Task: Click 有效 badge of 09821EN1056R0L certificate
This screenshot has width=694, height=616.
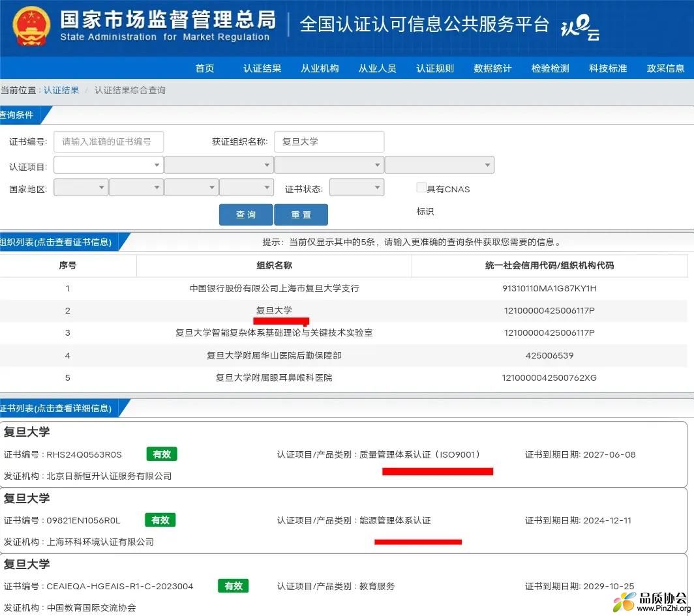Action: point(160,520)
